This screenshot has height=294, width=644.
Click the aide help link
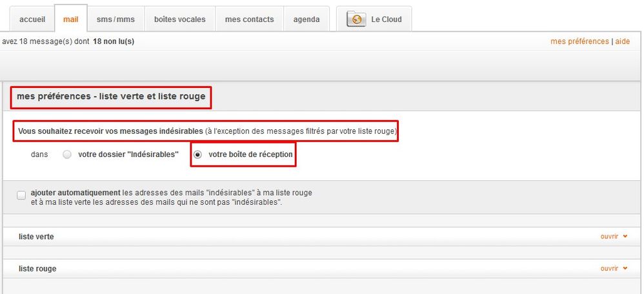622,41
